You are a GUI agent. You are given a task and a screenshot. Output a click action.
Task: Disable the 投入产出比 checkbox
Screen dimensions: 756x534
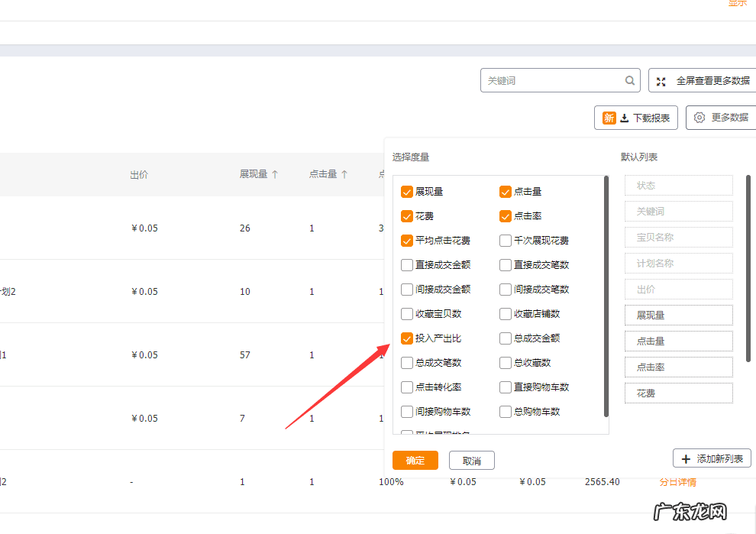407,338
